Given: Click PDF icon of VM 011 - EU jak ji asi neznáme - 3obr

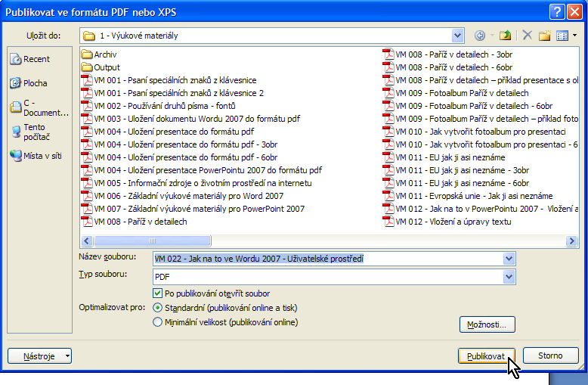Looking at the screenshot, I should (388, 170).
